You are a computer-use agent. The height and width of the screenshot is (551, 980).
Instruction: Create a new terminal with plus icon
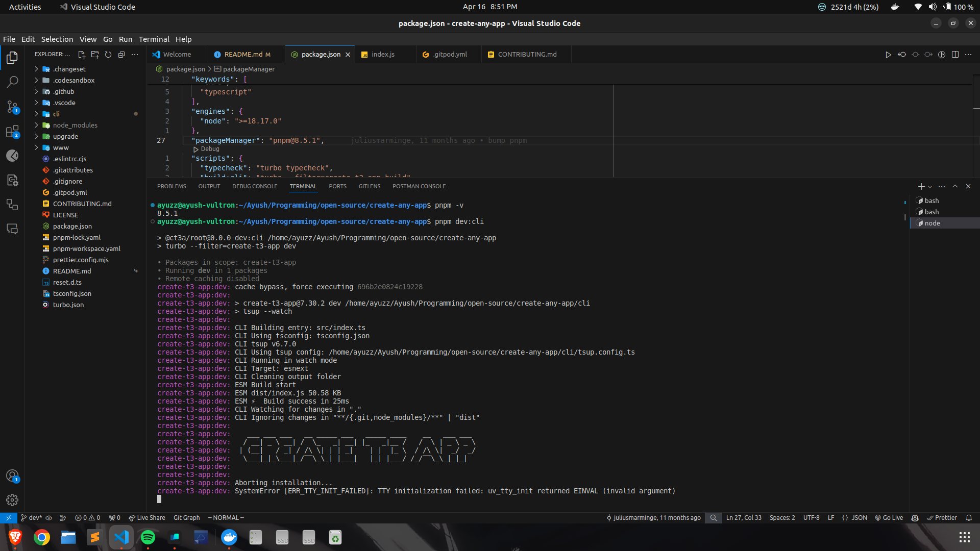(921, 186)
